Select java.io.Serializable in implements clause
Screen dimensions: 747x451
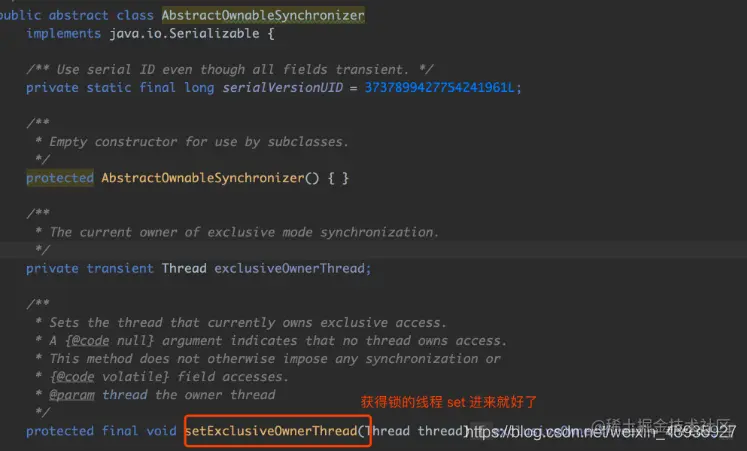(x=184, y=33)
